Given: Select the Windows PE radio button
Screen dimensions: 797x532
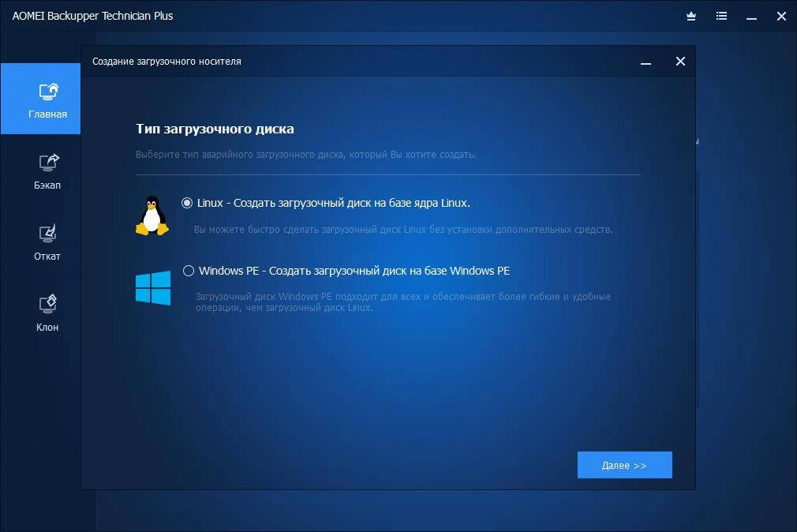Looking at the screenshot, I should (x=189, y=271).
